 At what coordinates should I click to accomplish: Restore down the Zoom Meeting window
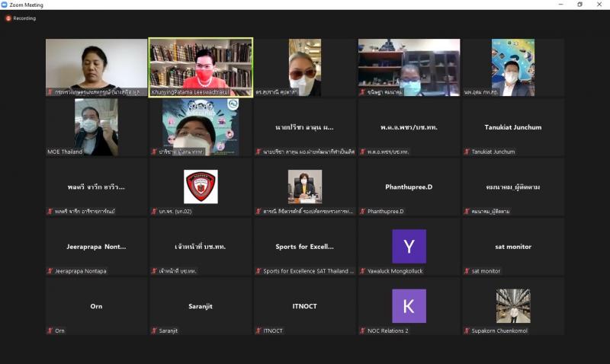[579, 5]
